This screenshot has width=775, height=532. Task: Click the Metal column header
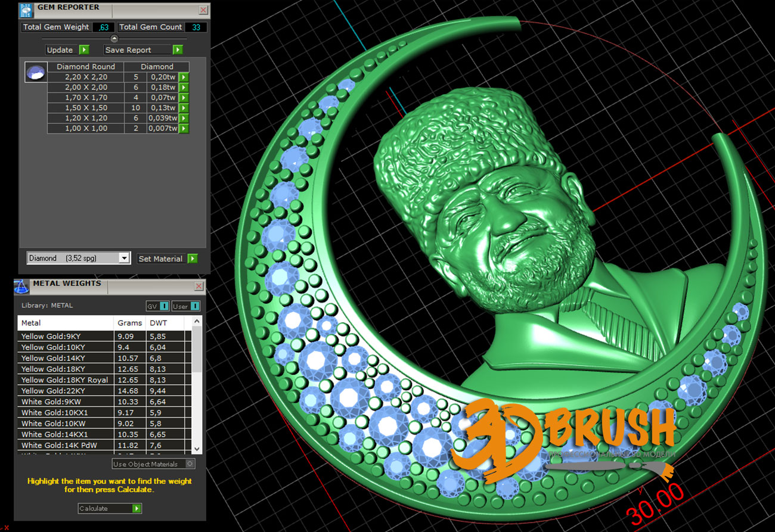(x=66, y=323)
